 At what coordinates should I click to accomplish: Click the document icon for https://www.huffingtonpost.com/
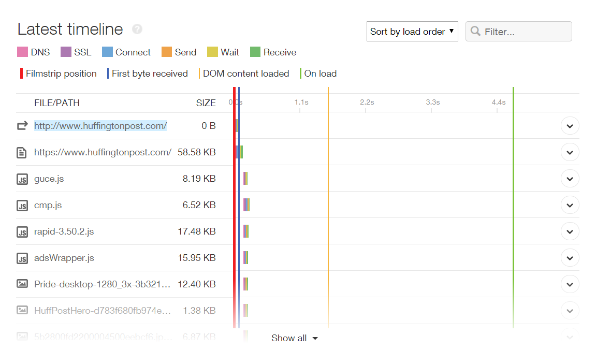(x=22, y=152)
